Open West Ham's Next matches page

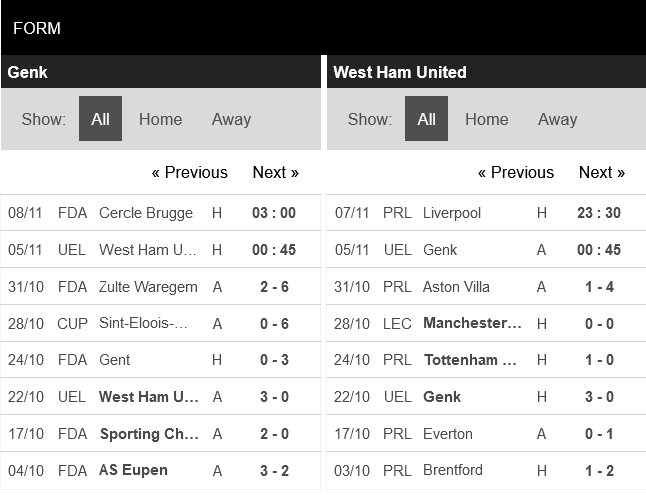click(601, 172)
